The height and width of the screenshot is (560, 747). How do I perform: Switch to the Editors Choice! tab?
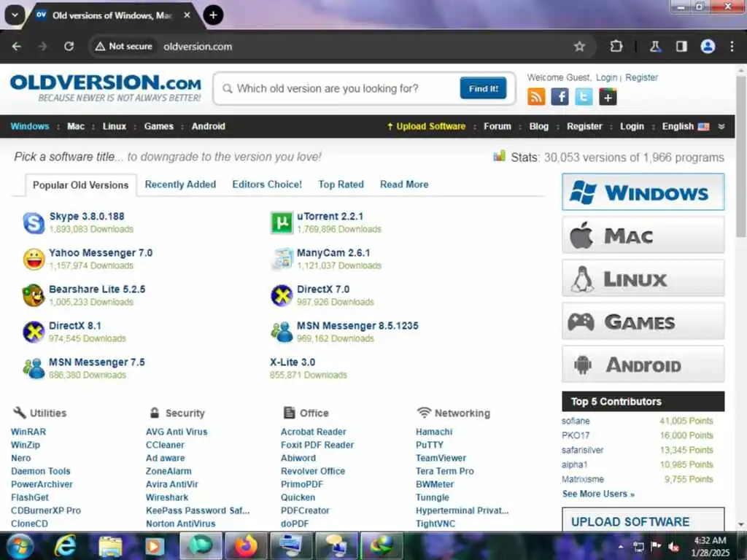[267, 184]
